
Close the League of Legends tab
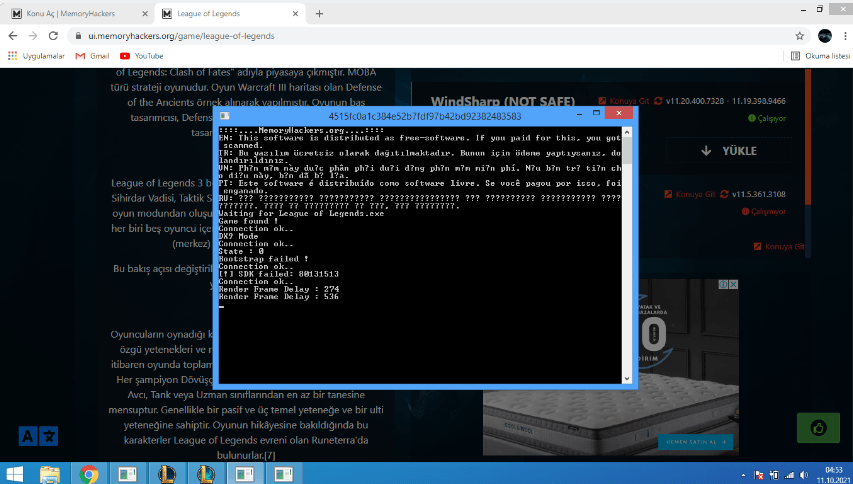pos(295,14)
